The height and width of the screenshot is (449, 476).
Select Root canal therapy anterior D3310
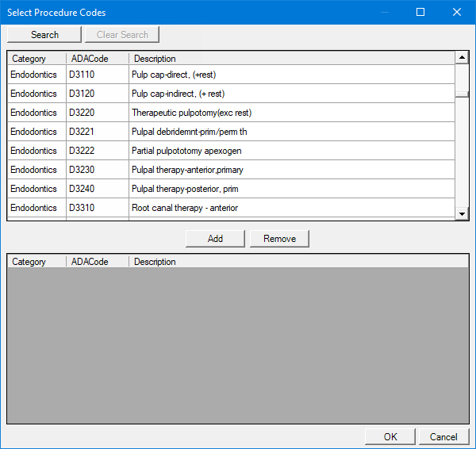[x=231, y=208]
